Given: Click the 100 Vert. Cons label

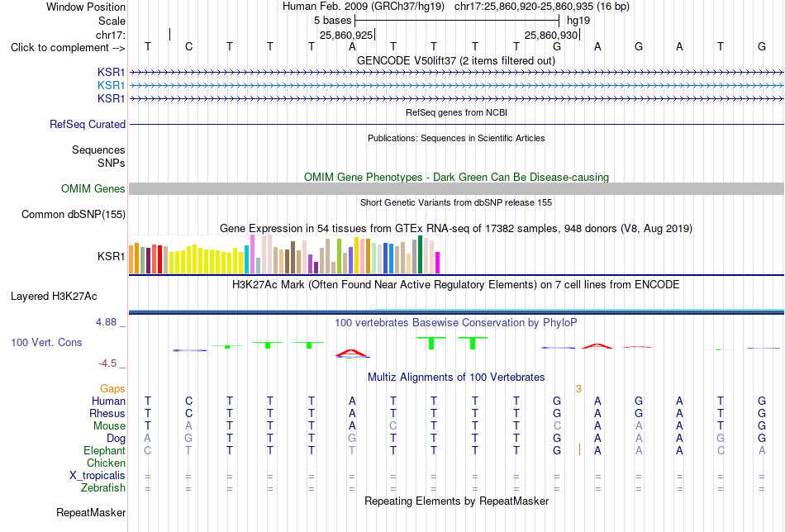Looking at the screenshot, I should [x=46, y=342].
